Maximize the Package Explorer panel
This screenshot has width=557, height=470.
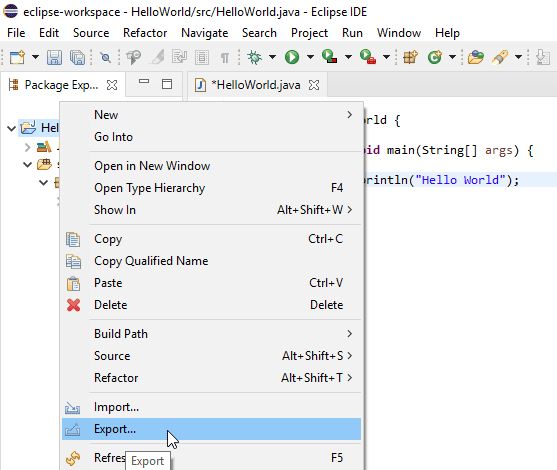(x=167, y=84)
